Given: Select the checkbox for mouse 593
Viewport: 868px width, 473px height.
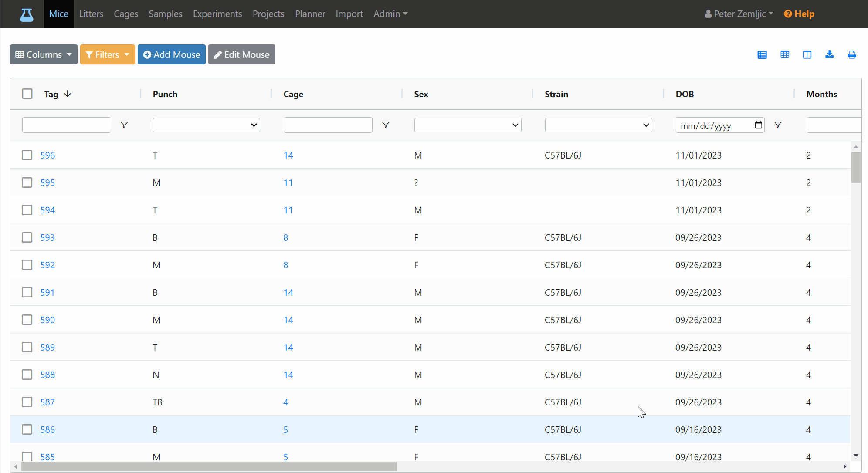Looking at the screenshot, I should (27, 237).
